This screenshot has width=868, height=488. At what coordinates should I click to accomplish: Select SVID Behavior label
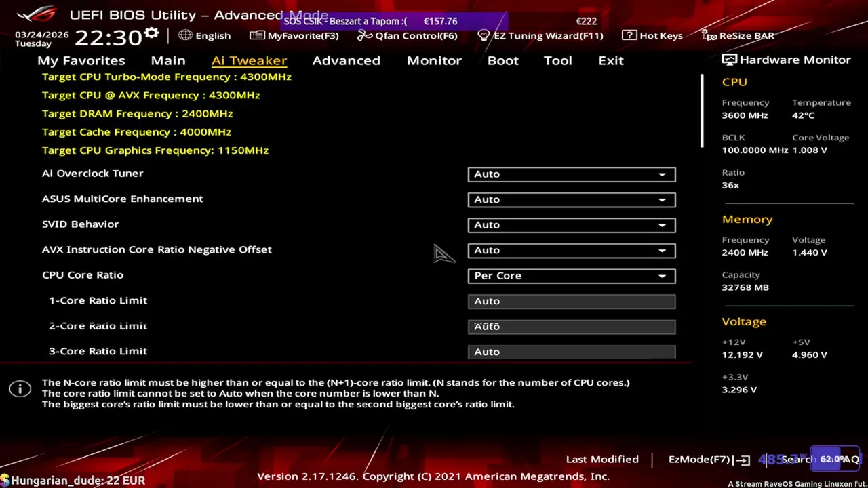pos(80,224)
